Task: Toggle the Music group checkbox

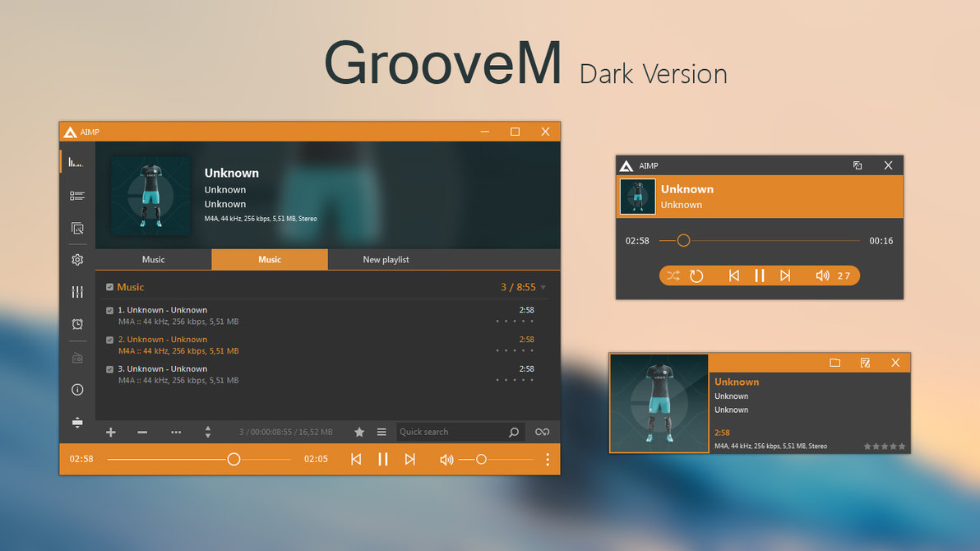Action: coord(109,287)
